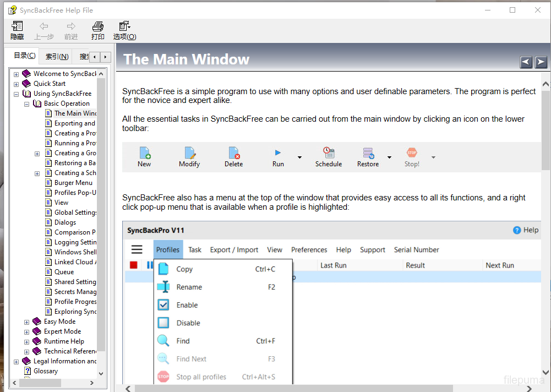Click tree scroll-down arrow button
The image size is (551, 392).
click(101, 373)
